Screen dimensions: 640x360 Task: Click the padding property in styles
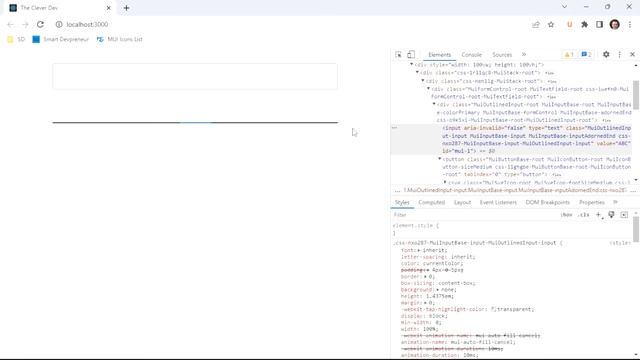(x=413, y=270)
